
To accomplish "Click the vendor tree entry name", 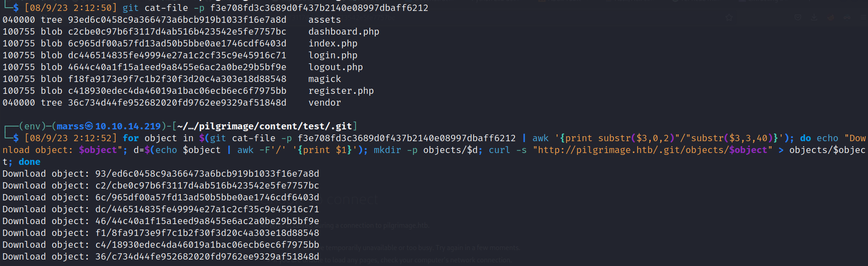I will coord(325,103).
